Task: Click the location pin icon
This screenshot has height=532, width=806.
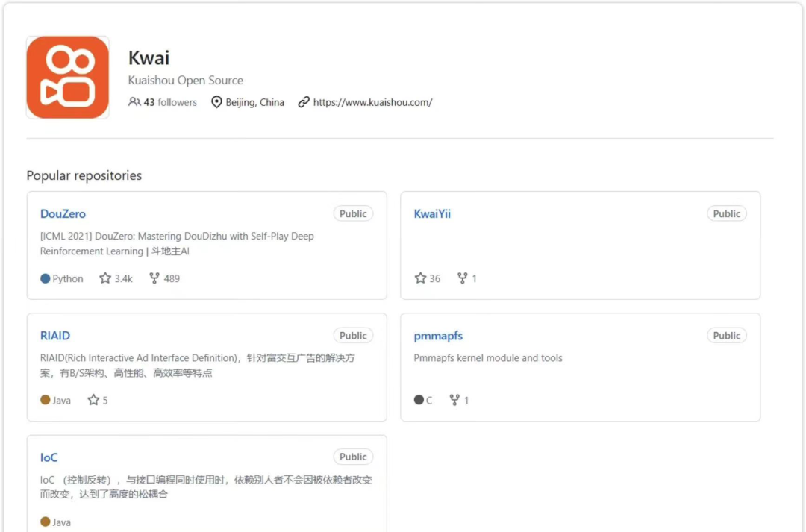Action: tap(217, 102)
